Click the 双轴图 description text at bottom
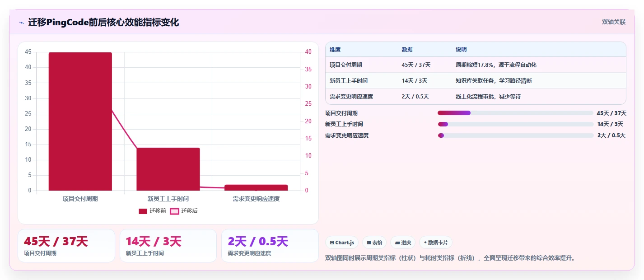Image resolution: width=644 pixels, height=280 pixels. [450, 258]
